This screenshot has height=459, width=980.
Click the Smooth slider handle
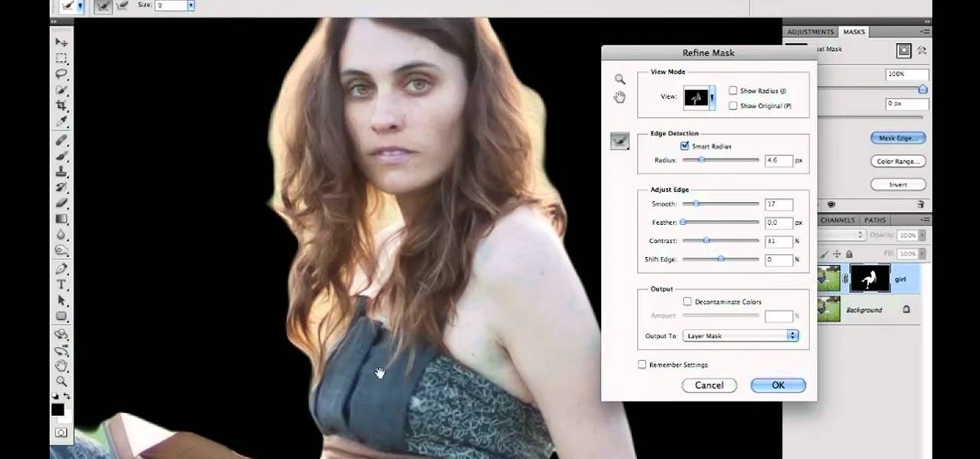pos(696,203)
